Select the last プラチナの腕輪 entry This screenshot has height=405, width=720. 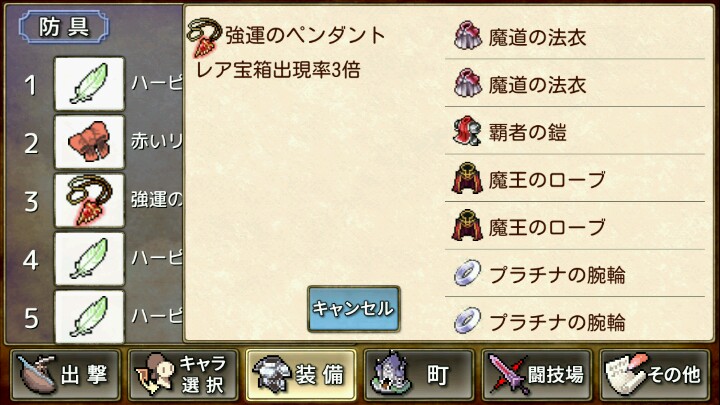[575, 320]
